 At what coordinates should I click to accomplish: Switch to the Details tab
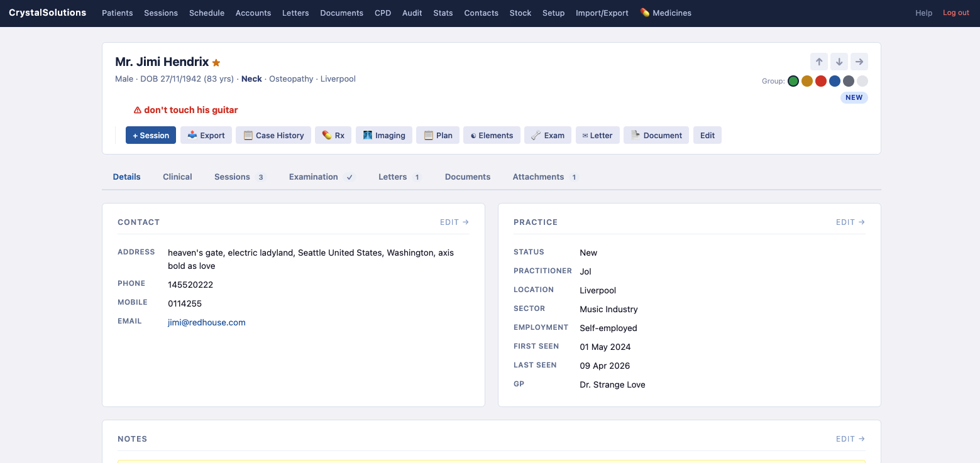tap(127, 177)
